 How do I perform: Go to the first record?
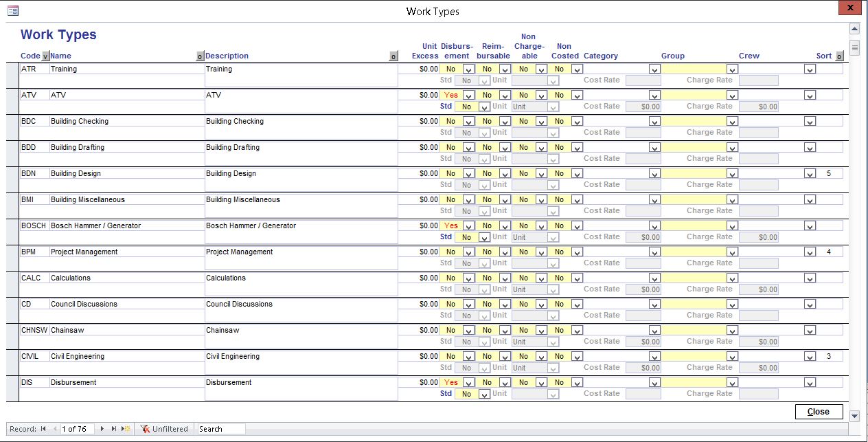click(x=43, y=429)
